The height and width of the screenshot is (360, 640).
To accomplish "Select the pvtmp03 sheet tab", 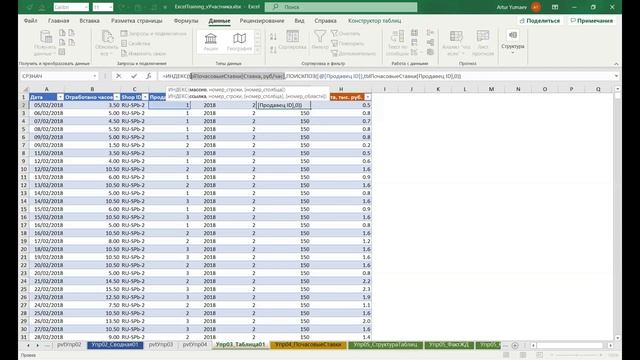I will [161, 345].
